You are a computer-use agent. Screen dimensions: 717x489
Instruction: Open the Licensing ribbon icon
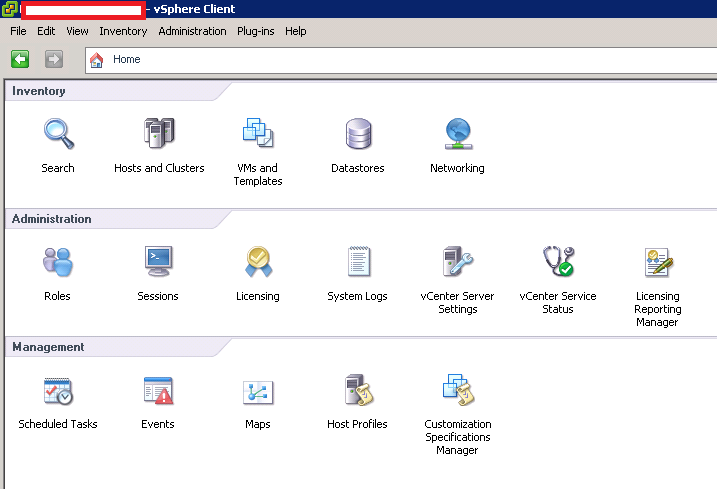tap(258, 262)
